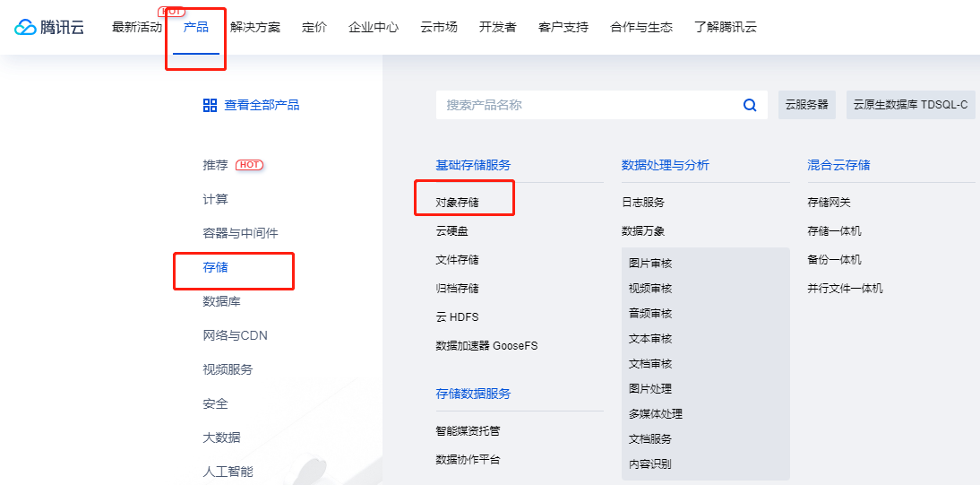
Task: Open the 文档审核 sub-item
Action: 650,364
